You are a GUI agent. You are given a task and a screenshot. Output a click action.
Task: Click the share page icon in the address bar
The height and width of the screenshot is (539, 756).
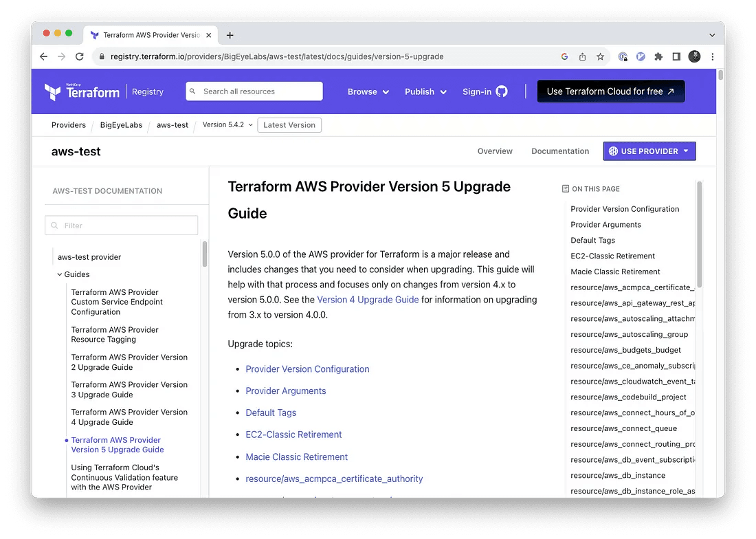click(582, 56)
